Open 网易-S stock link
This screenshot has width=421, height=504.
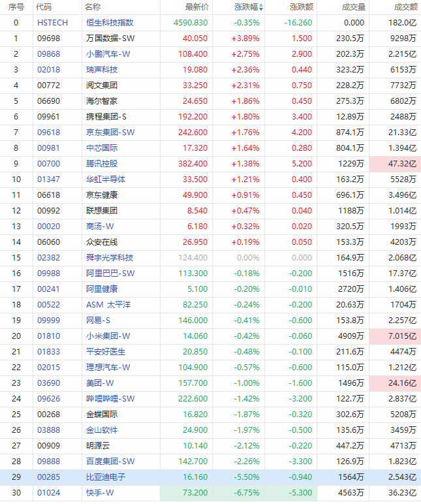click(98, 321)
